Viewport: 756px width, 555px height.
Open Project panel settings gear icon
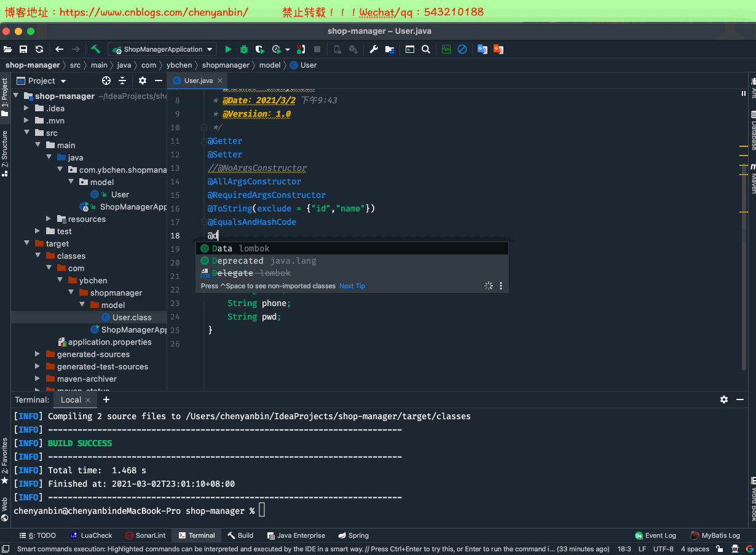point(141,81)
